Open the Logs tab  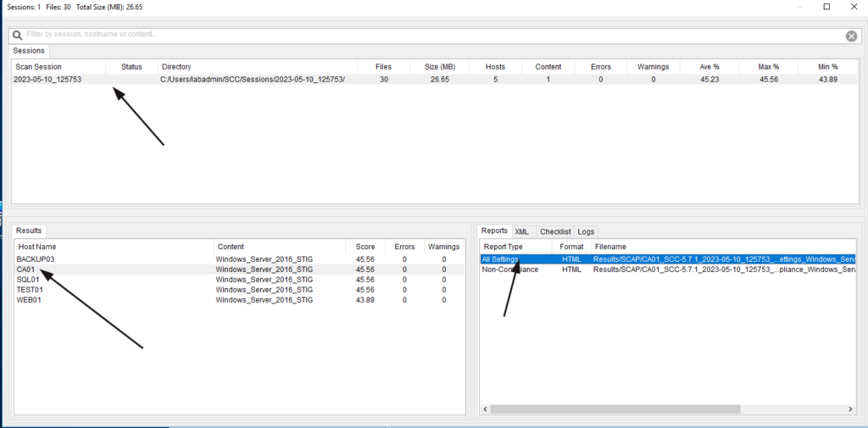point(586,231)
